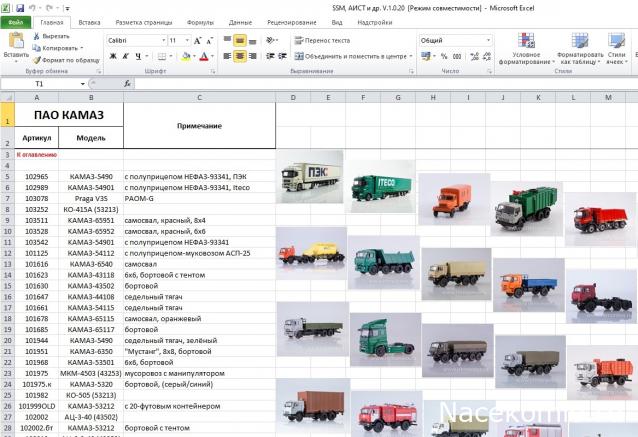
Task: Toggle Перенос текста wrap text
Action: [322, 40]
